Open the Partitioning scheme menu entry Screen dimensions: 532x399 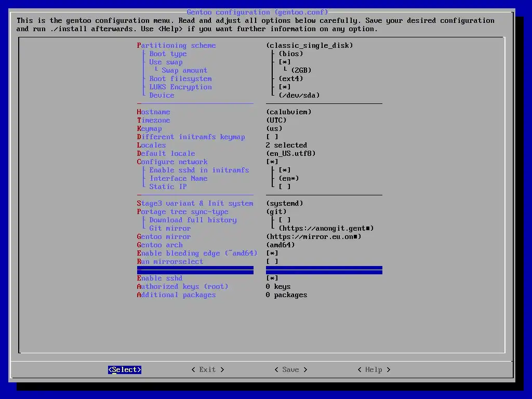[x=177, y=46]
